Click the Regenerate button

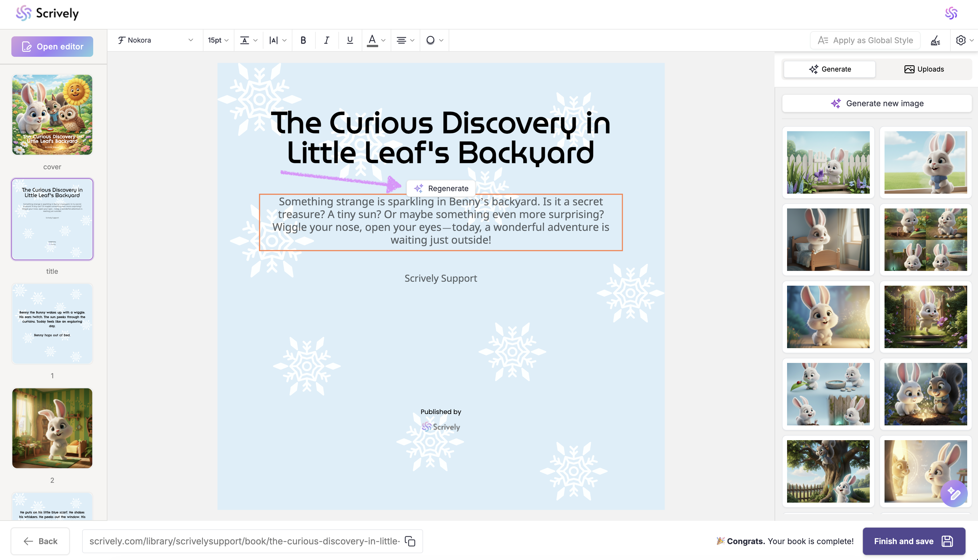[441, 189]
